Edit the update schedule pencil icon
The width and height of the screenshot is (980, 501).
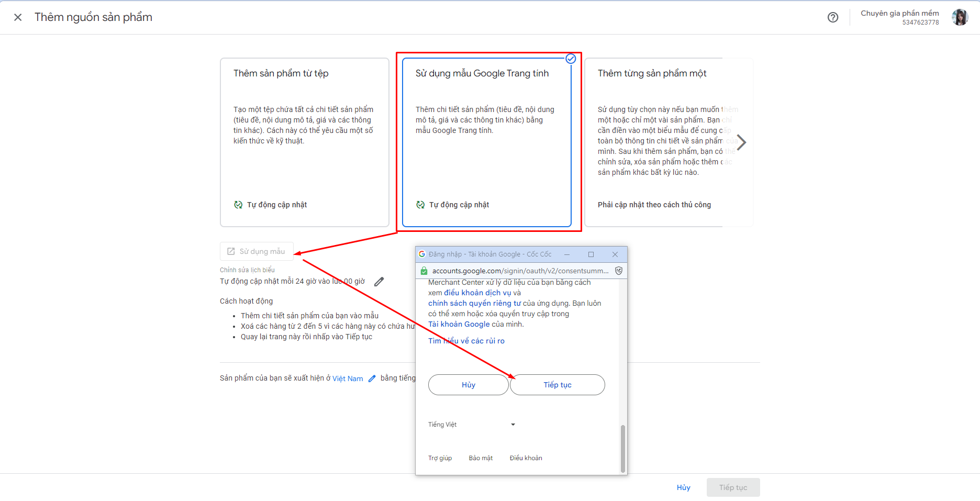click(379, 282)
